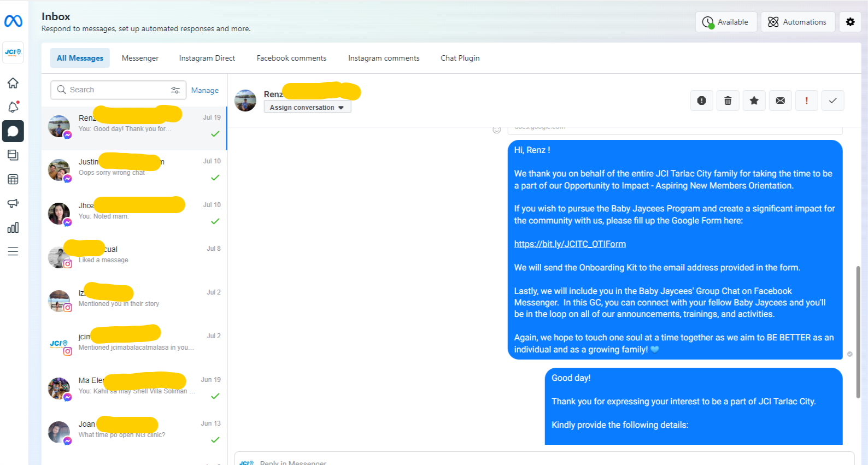Toggle the Available status button

(726, 22)
